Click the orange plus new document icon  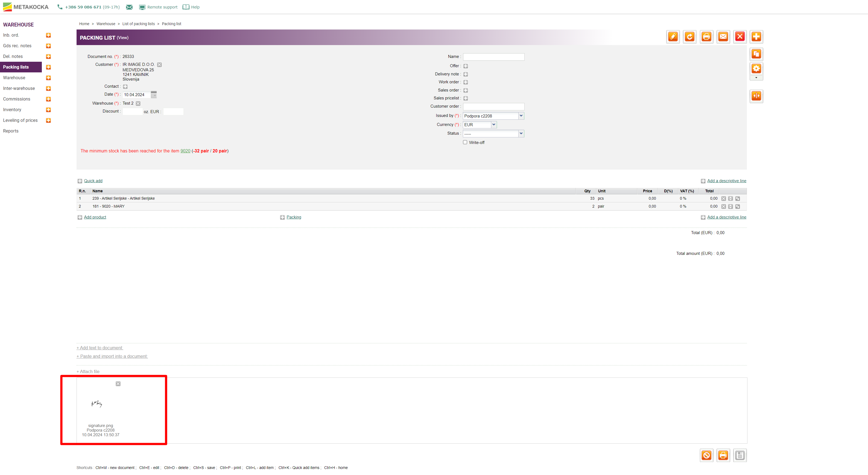[x=756, y=37]
